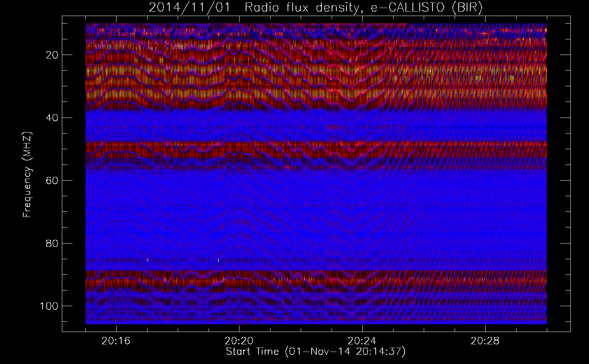Click the 20:24 time tick label
This screenshot has width=589, height=364.
pyautogui.click(x=362, y=341)
